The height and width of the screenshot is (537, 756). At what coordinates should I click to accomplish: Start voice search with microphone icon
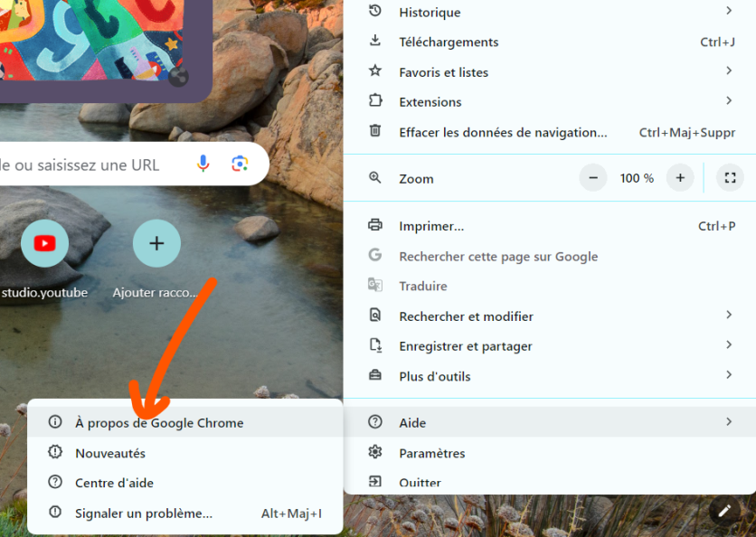pyautogui.click(x=203, y=164)
